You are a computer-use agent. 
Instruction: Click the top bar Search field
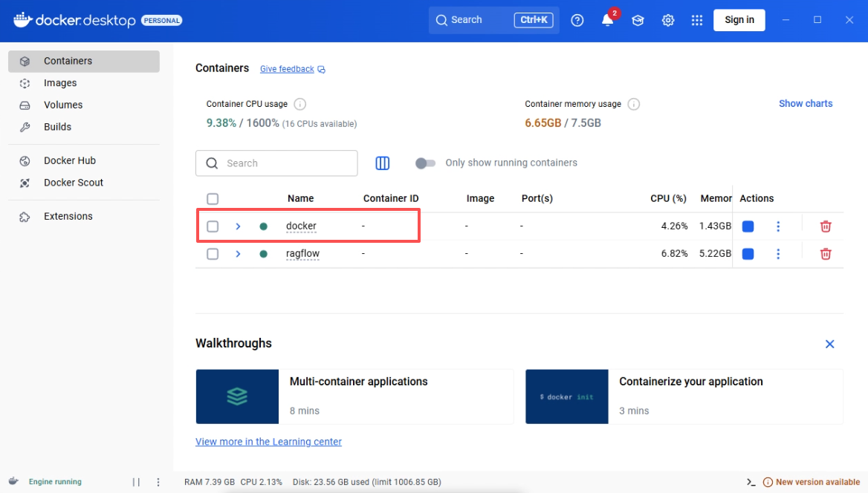coord(493,20)
